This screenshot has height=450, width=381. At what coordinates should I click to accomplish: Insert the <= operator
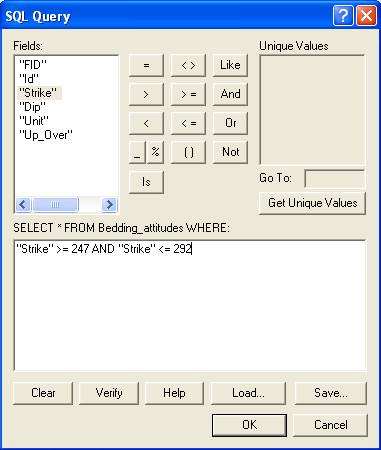188,123
